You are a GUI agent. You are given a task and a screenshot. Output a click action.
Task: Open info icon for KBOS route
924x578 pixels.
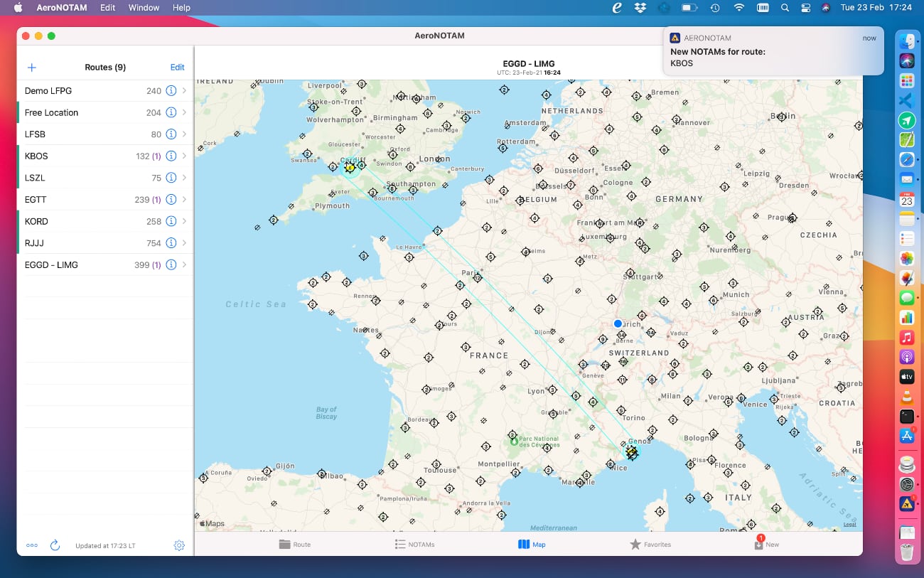[171, 156]
